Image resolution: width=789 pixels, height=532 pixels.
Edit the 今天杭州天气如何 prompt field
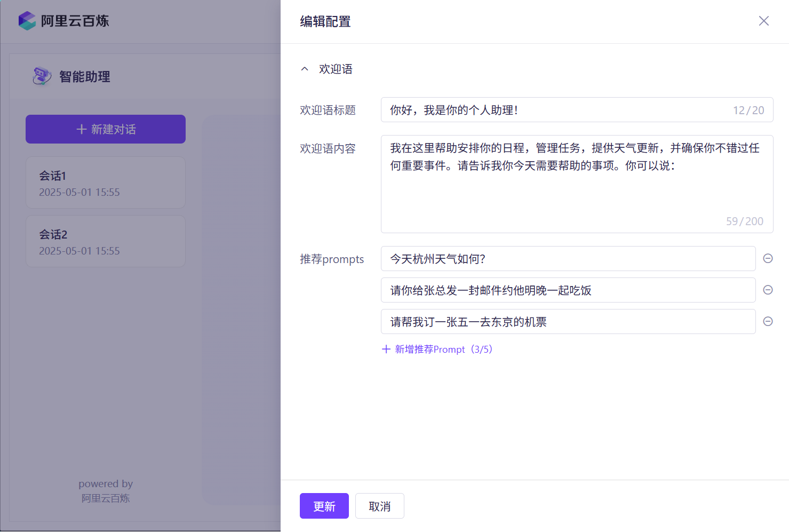568,259
